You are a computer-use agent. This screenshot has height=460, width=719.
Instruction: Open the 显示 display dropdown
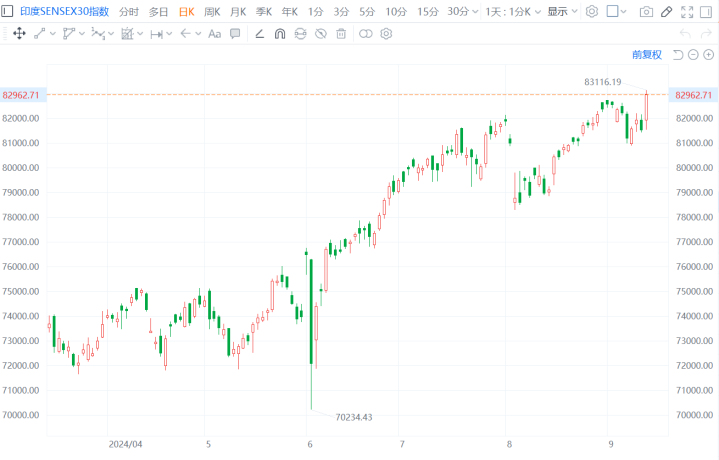pyautogui.click(x=562, y=12)
